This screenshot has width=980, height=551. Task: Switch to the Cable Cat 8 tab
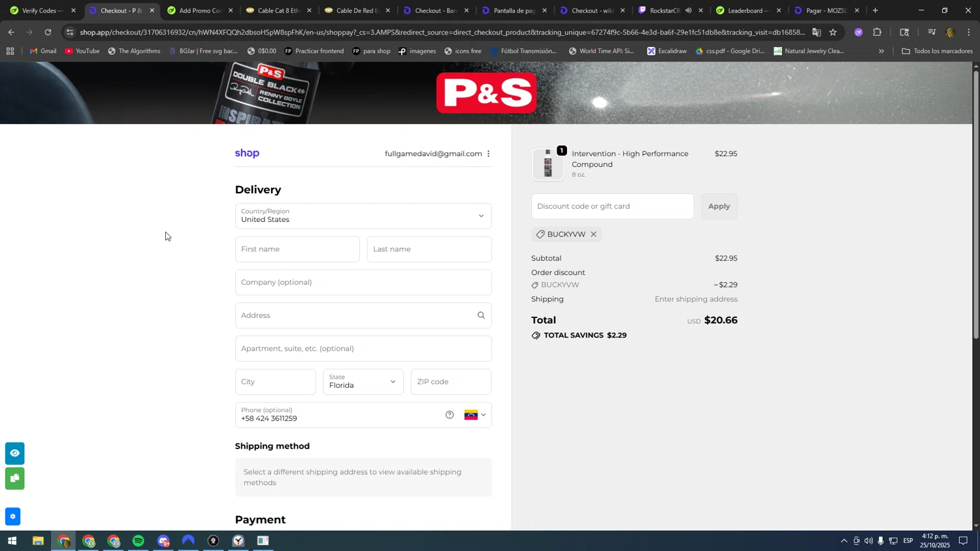[278, 10]
